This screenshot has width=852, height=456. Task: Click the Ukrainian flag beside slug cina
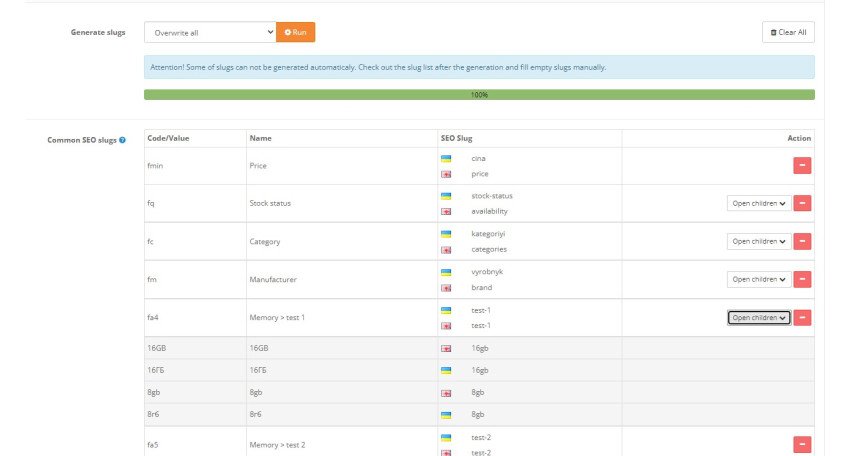[x=446, y=159]
